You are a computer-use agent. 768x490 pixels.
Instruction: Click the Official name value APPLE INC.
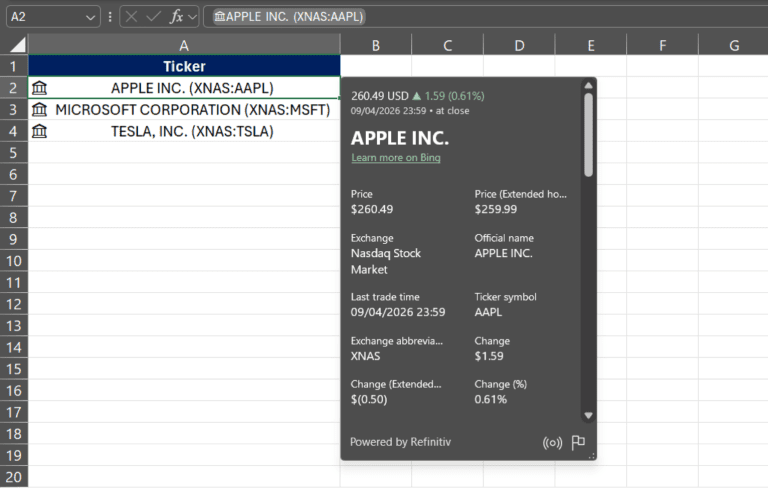(503, 253)
